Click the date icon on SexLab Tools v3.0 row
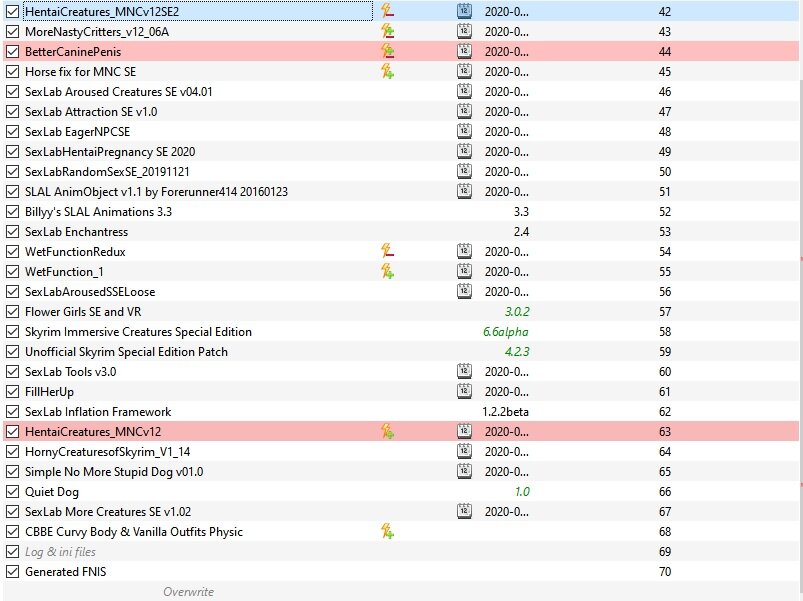Screen dimensions: 803x601 click(464, 371)
